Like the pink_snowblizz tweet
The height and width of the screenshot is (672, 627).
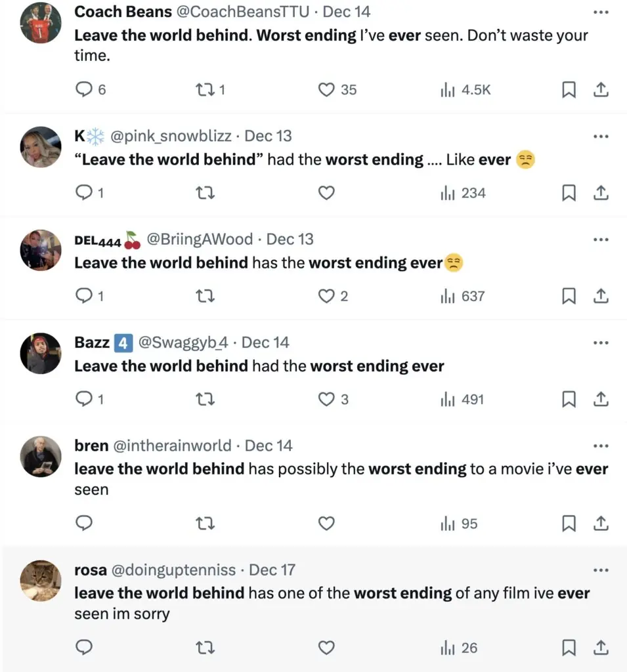click(326, 193)
